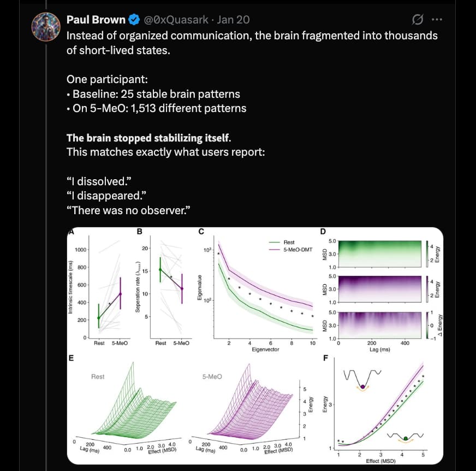Image resolution: width=476 pixels, height=471 pixels.
Task: Click the bottom delta Energy colorbar
Action: pos(426,325)
